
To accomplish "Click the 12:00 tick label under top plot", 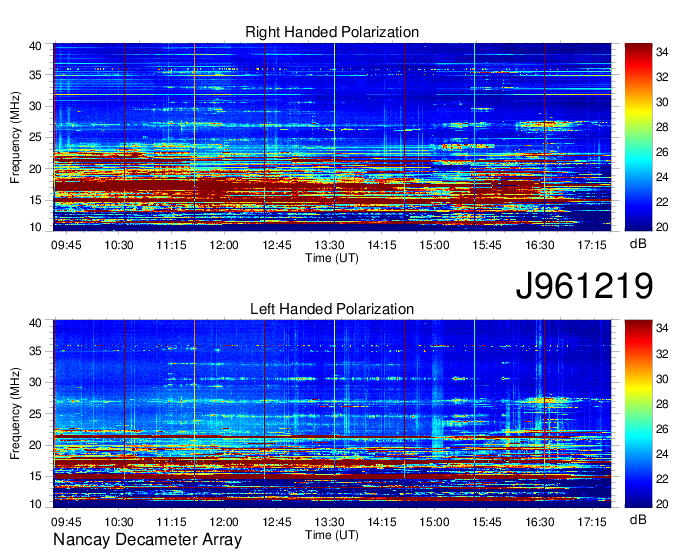I will [x=224, y=245].
